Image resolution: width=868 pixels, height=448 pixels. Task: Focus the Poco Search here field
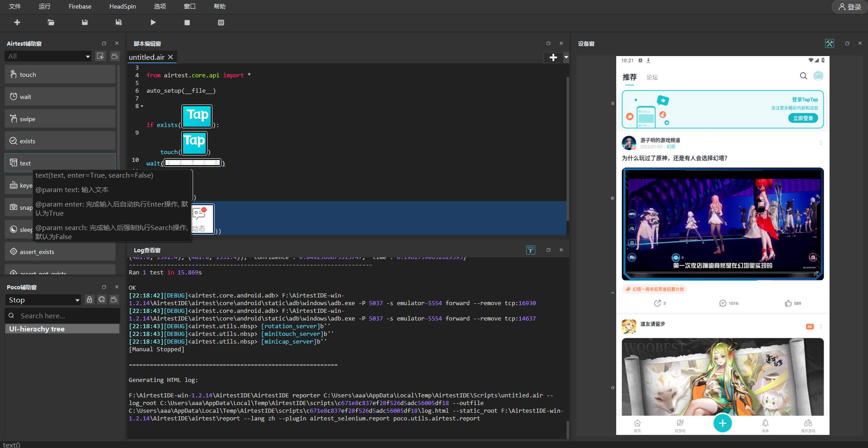tap(62, 316)
